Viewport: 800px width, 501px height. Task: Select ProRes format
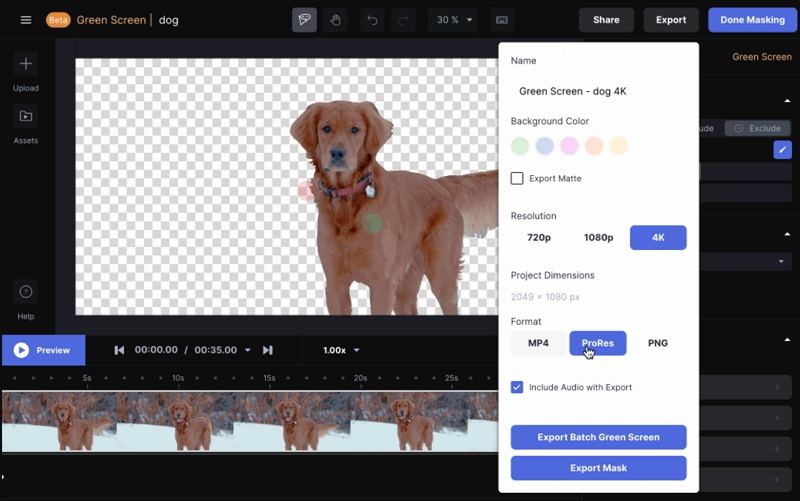click(597, 343)
